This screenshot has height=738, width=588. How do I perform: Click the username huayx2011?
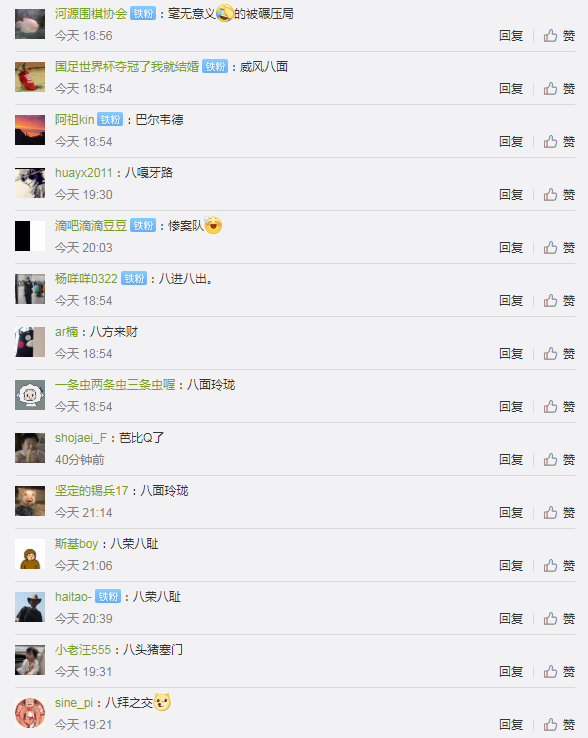pos(84,173)
